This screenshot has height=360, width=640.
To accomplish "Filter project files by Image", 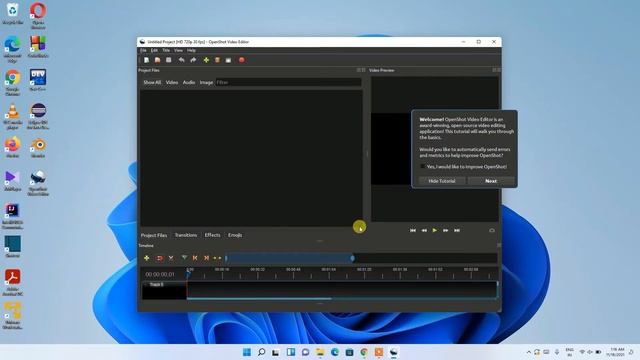I will pyautogui.click(x=206, y=82).
